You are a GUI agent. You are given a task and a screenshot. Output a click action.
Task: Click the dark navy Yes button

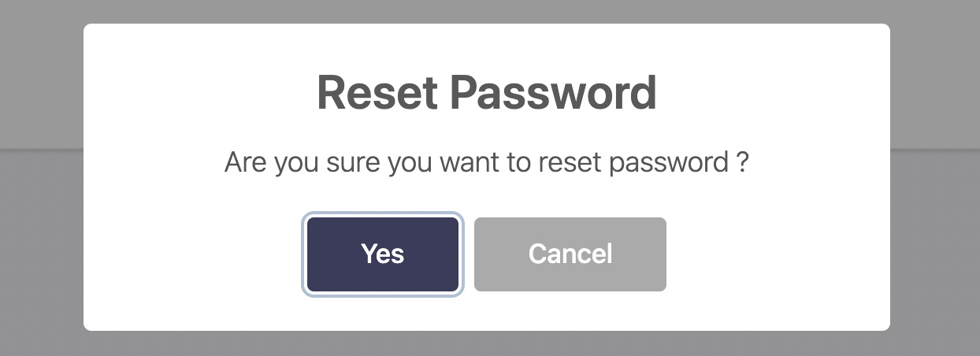pyautogui.click(x=383, y=254)
